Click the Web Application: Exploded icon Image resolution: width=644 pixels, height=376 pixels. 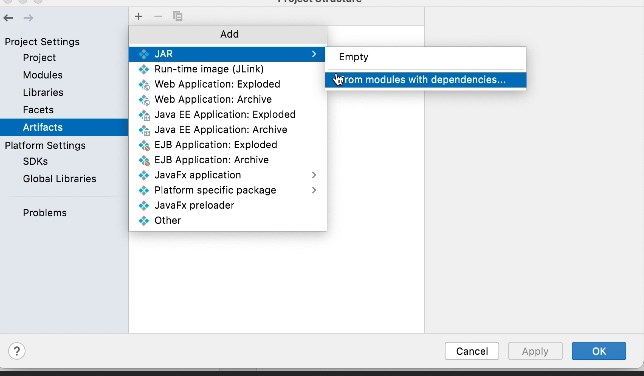tap(144, 84)
